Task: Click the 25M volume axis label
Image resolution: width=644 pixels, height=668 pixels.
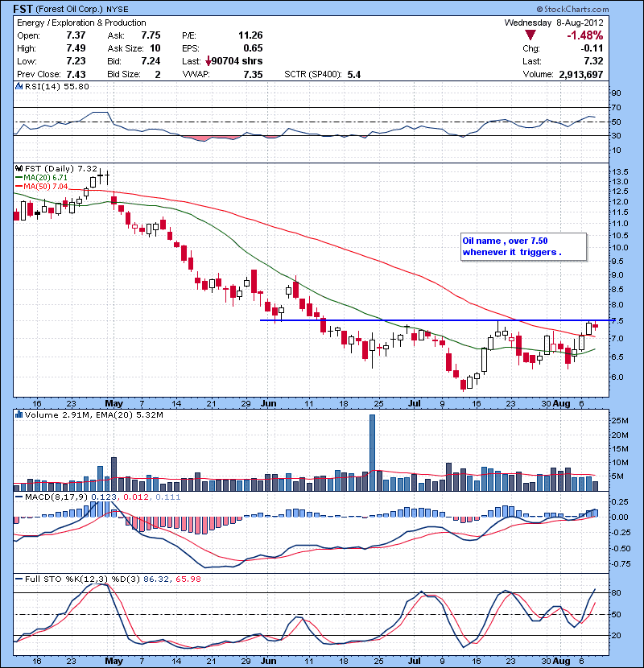Action: (x=620, y=421)
